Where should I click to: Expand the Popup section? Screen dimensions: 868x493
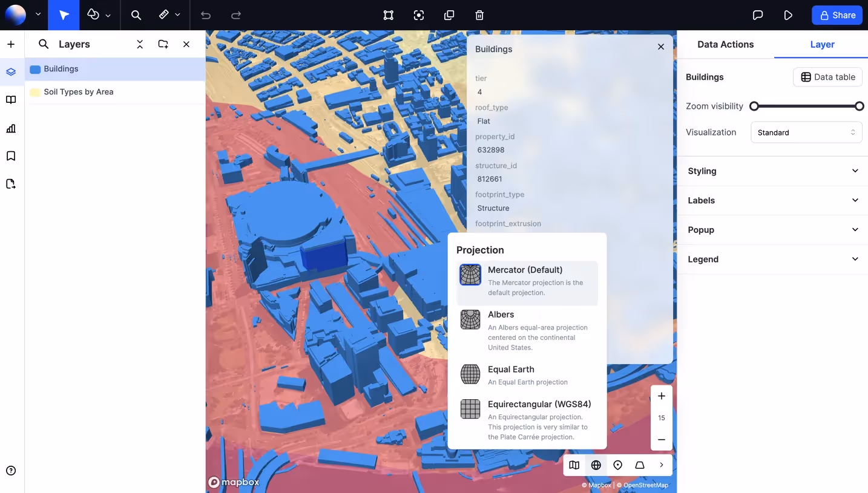tap(772, 230)
